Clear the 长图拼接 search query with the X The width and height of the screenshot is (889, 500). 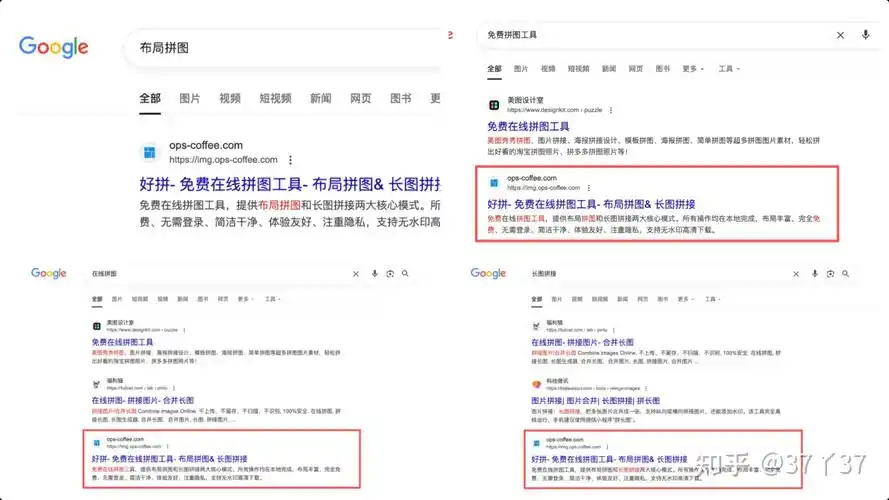click(x=796, y=274)
